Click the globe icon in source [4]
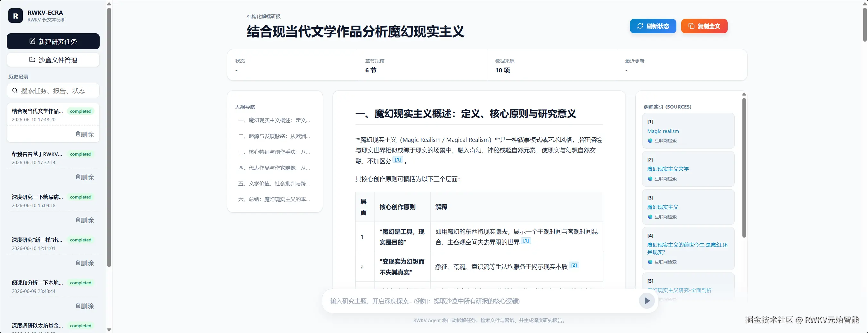Viewport: 868px width, 333px height. pyautogui.click(x=650, y=262)
